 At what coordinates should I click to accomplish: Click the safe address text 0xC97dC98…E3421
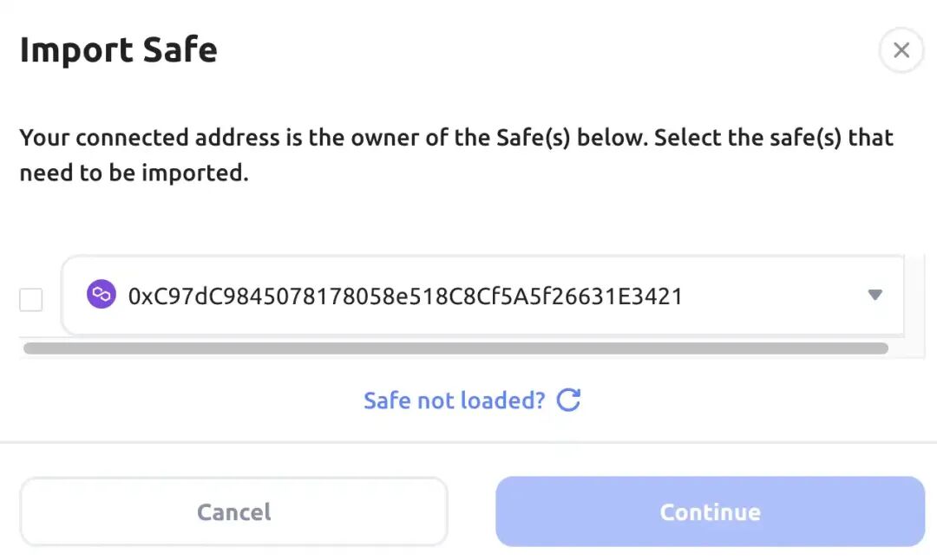tap(405, 296)
